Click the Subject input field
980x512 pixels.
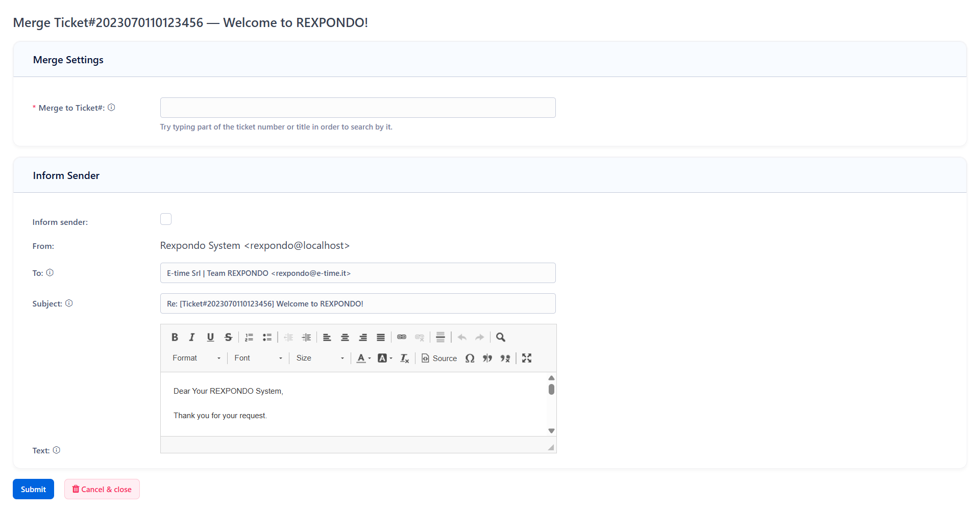pyautogui.click(x=358, y=303)
